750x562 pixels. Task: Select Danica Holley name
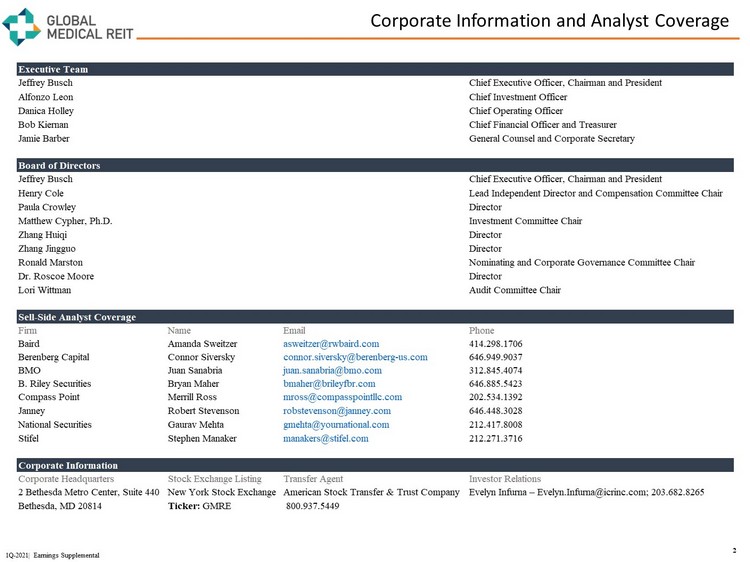46,111
